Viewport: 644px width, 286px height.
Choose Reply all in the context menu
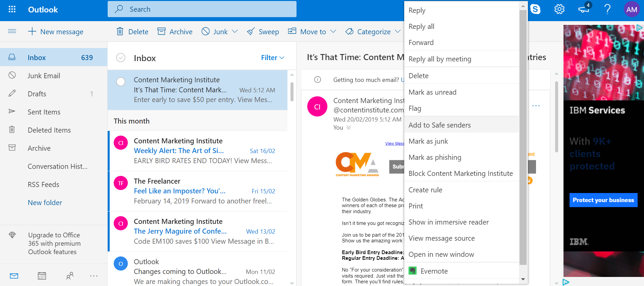pos(462,27)
